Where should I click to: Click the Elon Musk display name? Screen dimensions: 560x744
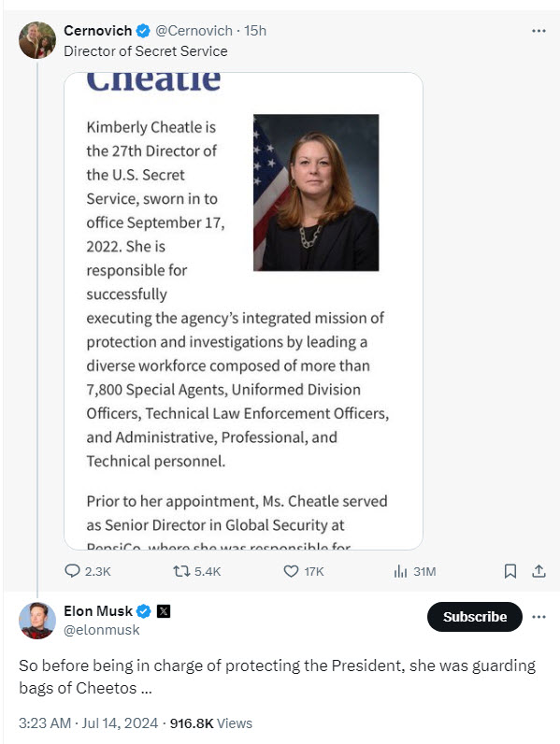click(x=98, y=611)
